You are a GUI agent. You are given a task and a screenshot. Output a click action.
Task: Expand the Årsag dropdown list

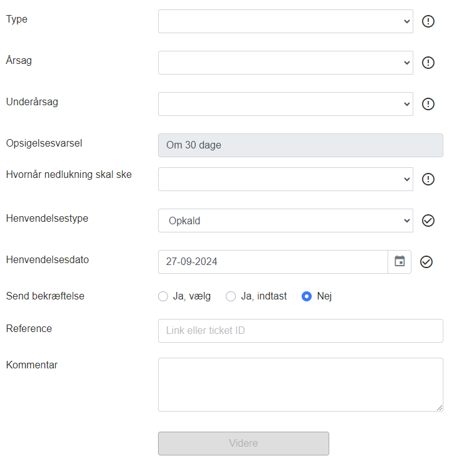point(285,63)
